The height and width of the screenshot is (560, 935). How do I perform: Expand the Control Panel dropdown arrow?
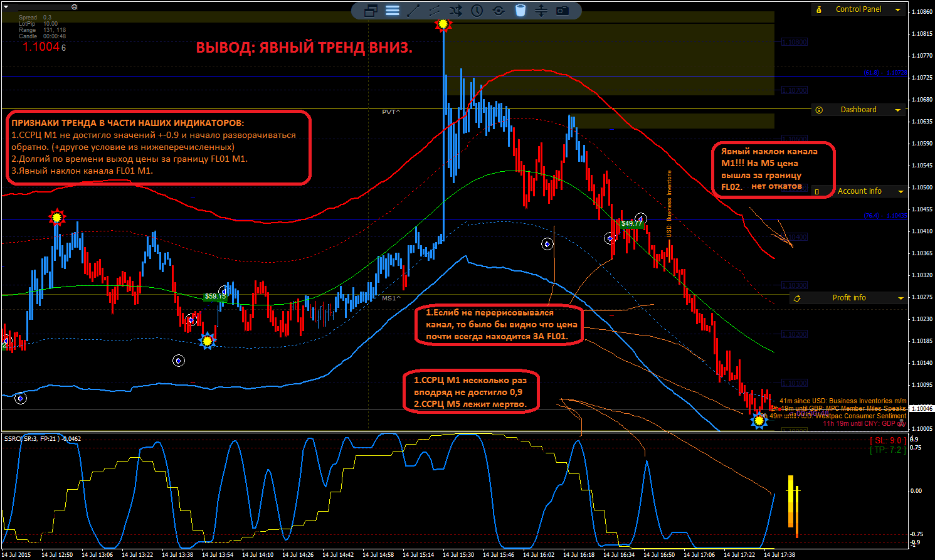[898, 10]
